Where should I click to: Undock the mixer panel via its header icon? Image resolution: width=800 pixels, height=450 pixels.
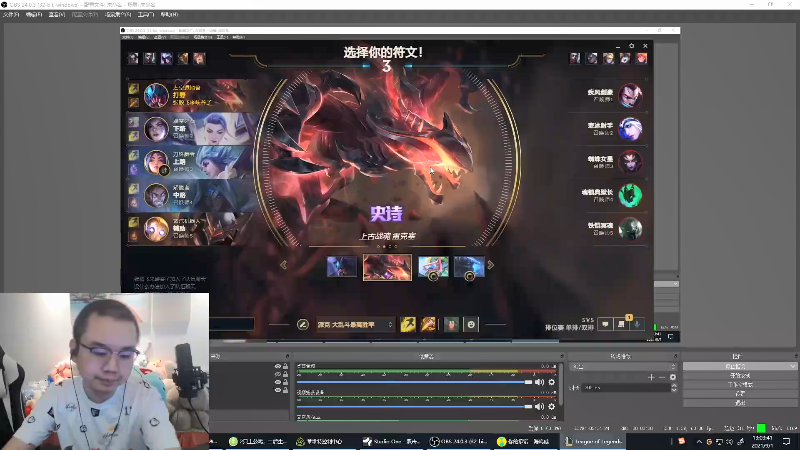click(x=561, y=356)
